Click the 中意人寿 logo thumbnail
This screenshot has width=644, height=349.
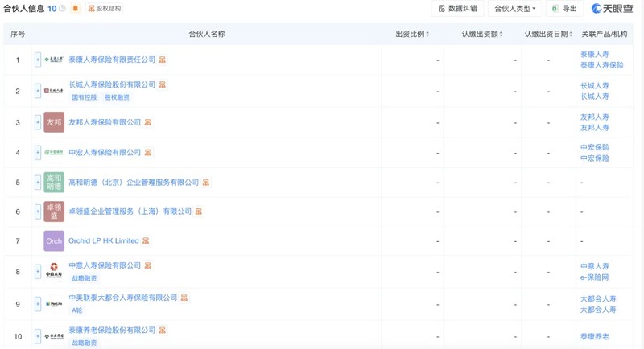pos(54,271)
